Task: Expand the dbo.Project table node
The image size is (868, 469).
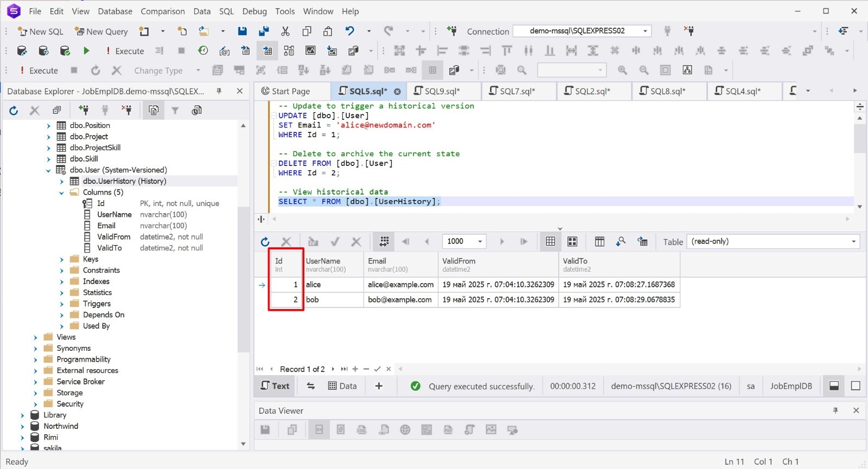Action: 48,137
